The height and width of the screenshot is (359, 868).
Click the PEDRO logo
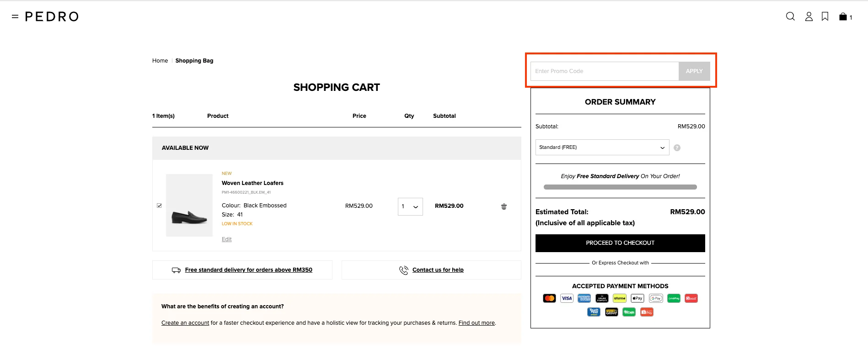coord(52,16)
